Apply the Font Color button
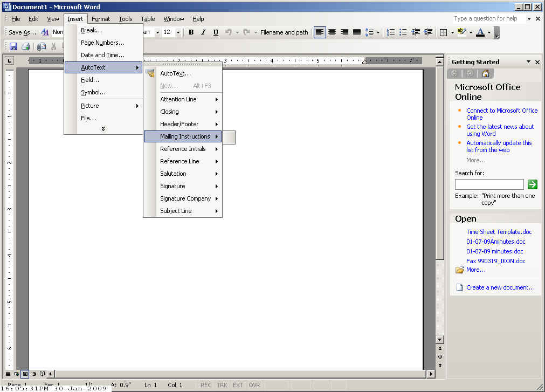 (x=480, y=32)
